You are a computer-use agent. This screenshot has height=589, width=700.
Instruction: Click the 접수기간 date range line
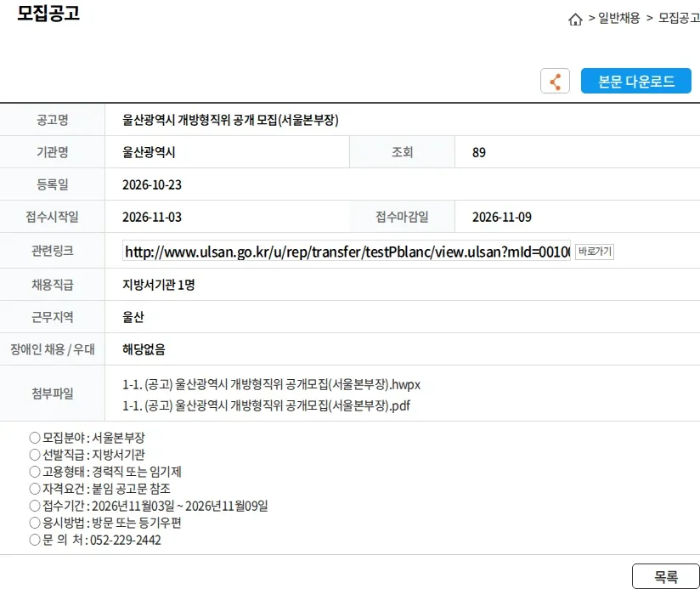tap(149, 506)
